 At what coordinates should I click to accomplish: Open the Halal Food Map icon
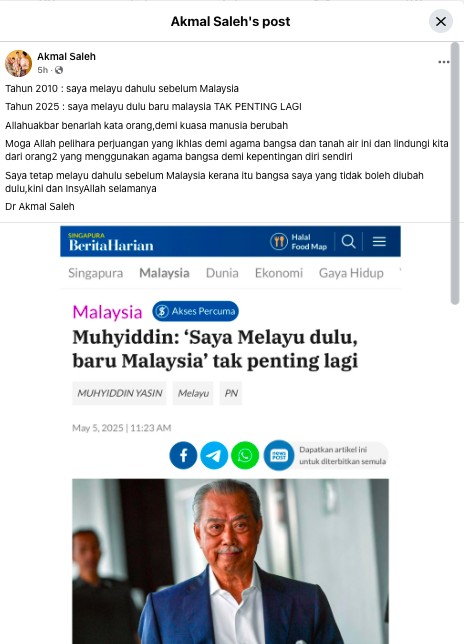click(x=279, y=242)
